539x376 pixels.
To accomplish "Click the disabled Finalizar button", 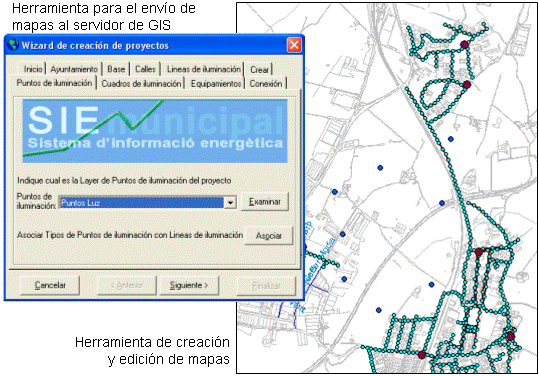I will point(266,285).
